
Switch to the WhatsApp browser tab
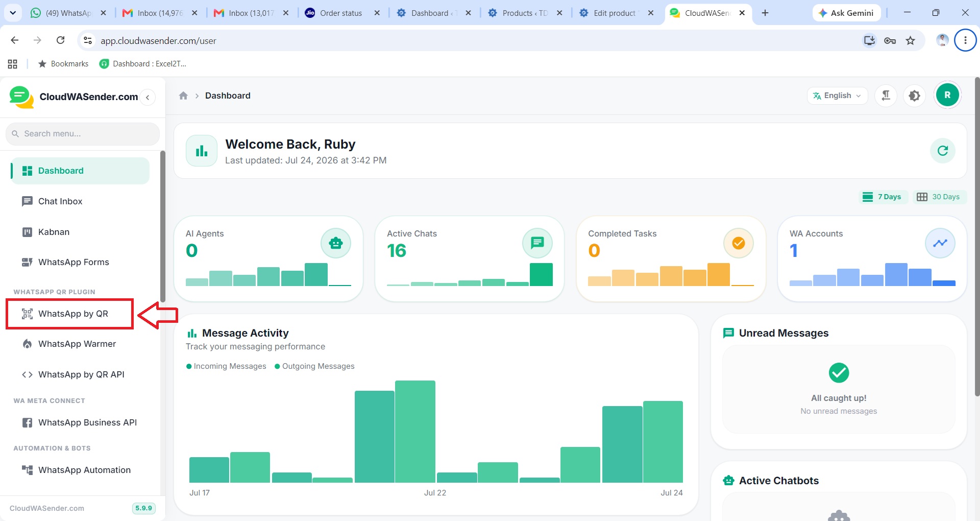tap(68, 13)
